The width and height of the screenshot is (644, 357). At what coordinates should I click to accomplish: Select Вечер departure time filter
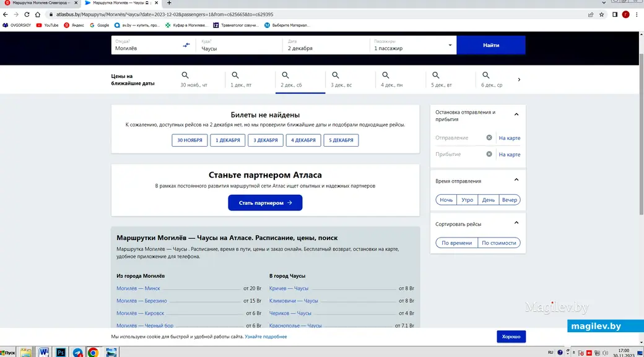click(x=509, y=200)
